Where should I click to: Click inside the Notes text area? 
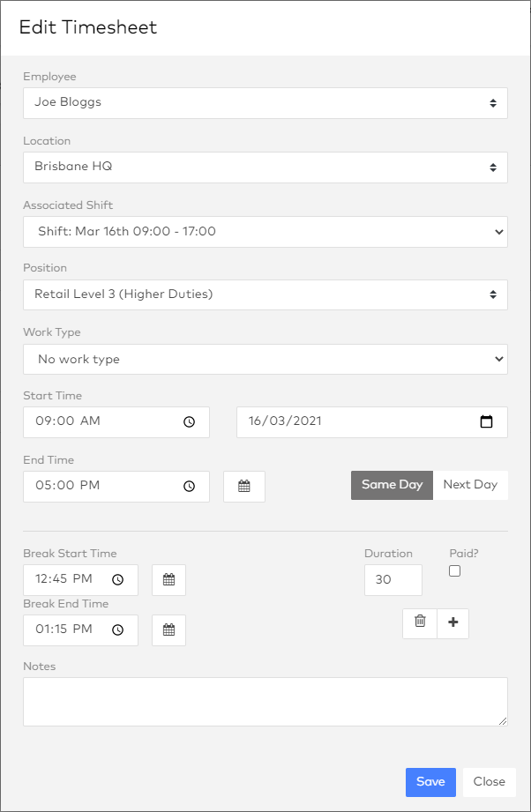point(265,701)
